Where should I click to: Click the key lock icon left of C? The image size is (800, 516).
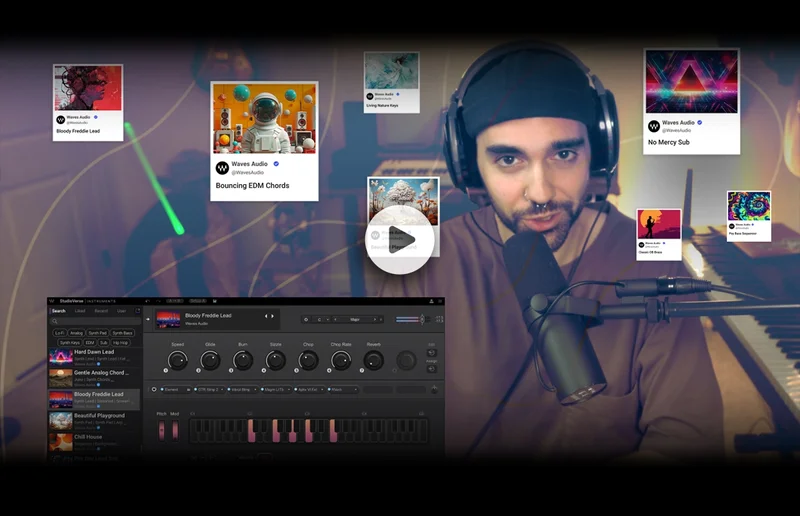coord(306,320)
